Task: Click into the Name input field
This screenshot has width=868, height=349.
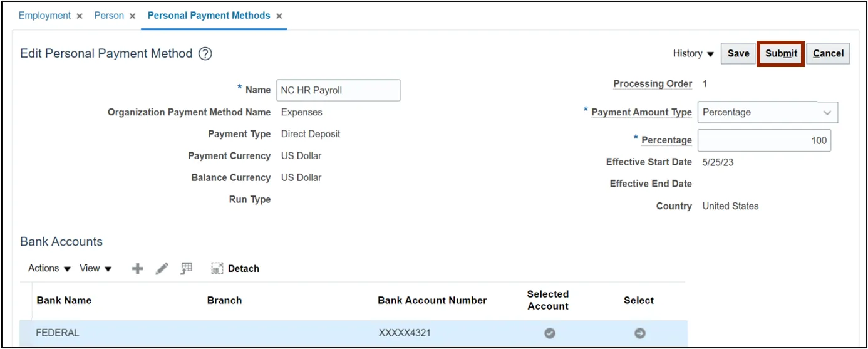Action: click(338, 90)
